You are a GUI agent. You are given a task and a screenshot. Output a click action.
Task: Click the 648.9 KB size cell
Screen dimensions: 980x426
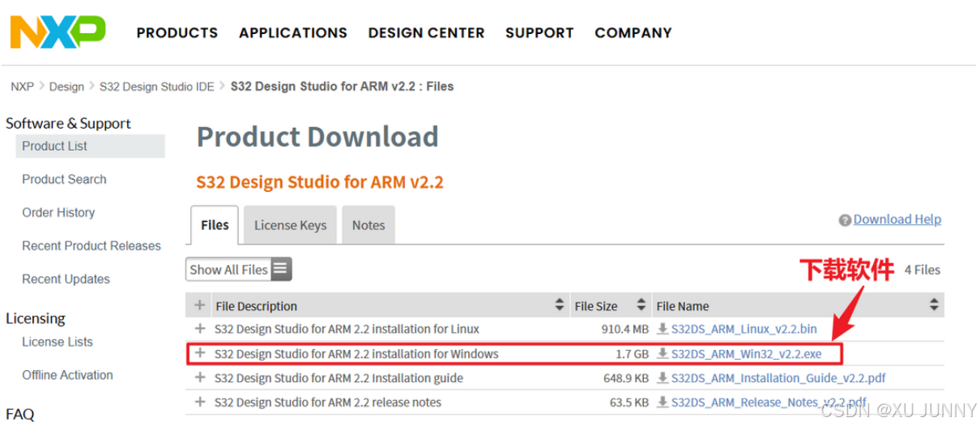[626, 378]
